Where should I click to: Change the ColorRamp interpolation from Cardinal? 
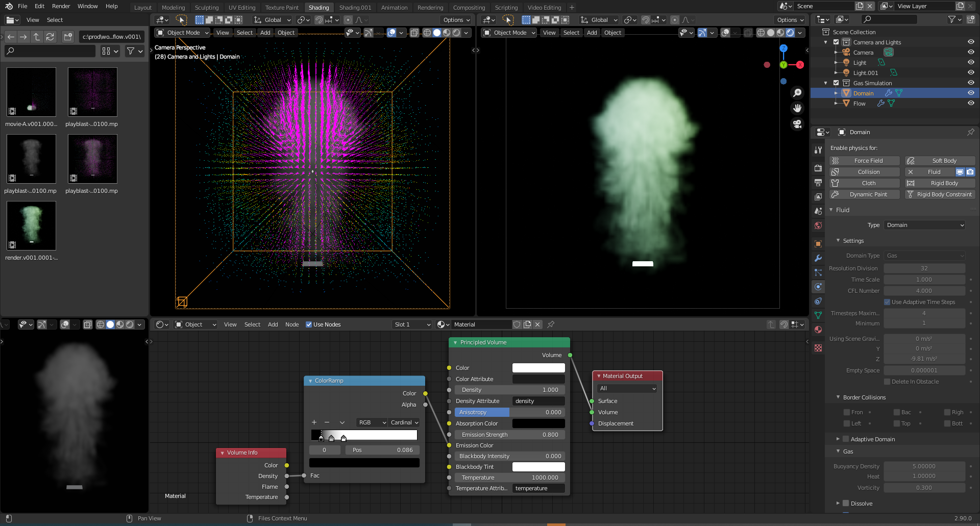point(403,422)
